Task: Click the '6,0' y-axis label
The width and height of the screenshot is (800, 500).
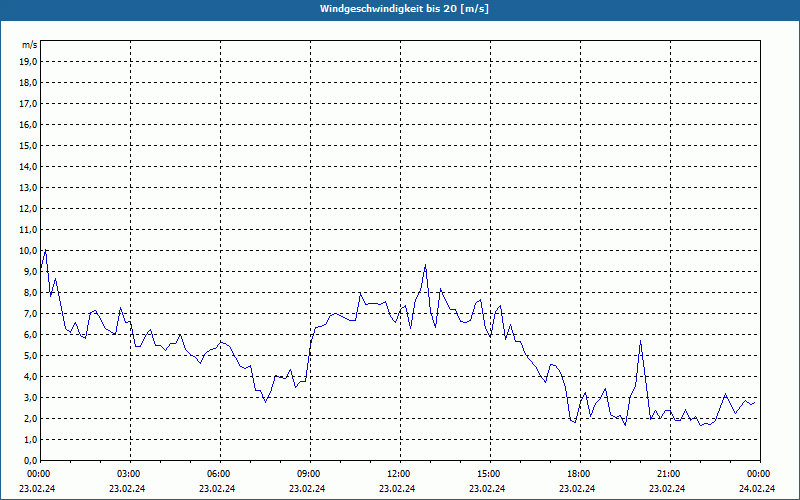Action: [x=30, y=335]
